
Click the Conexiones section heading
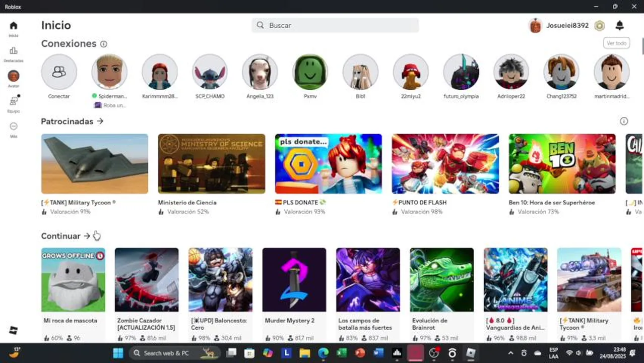(x=69, y=44)
